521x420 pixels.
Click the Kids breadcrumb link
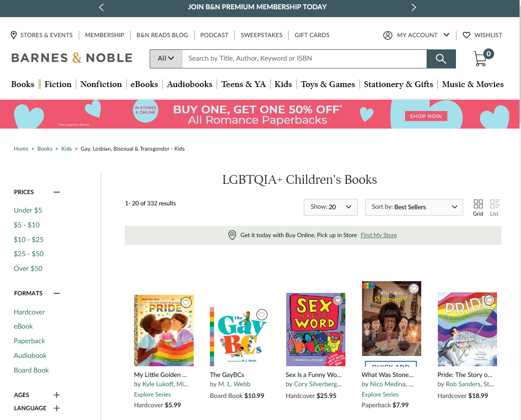(x=67, y=149)
